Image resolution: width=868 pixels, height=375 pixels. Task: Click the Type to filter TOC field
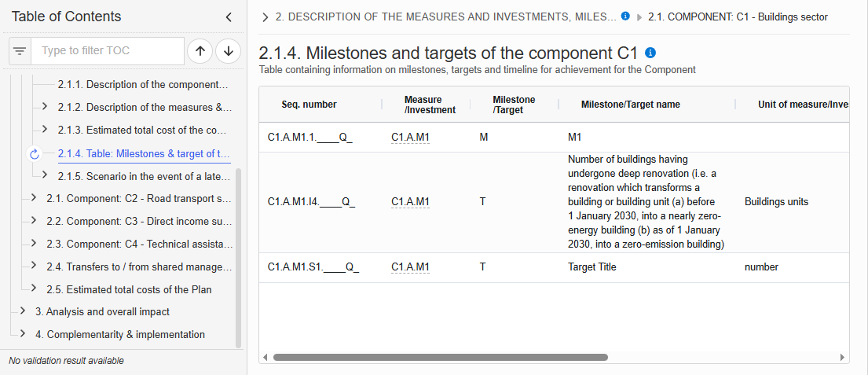point(108,51)
